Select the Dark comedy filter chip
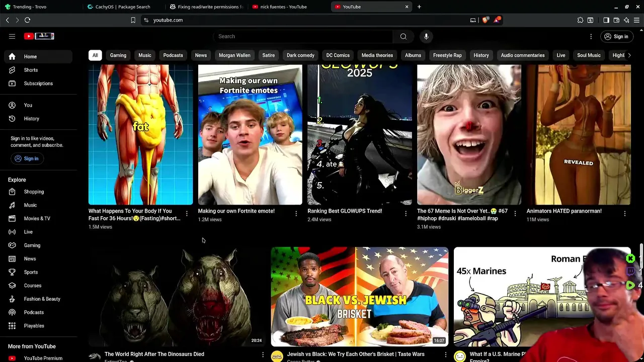 point(300,55)
